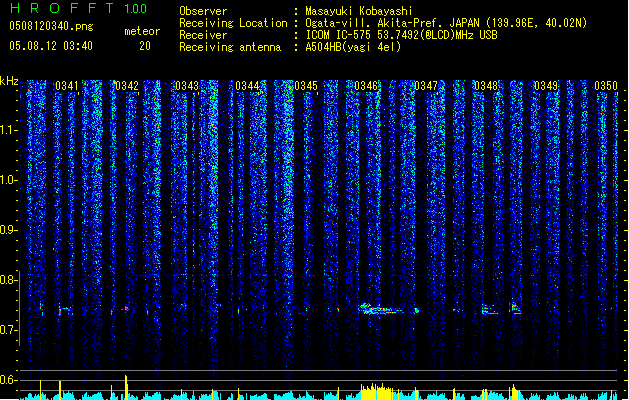Click the 0346 time marker
Screen dimensions: 629x400
tap(366, 86)
